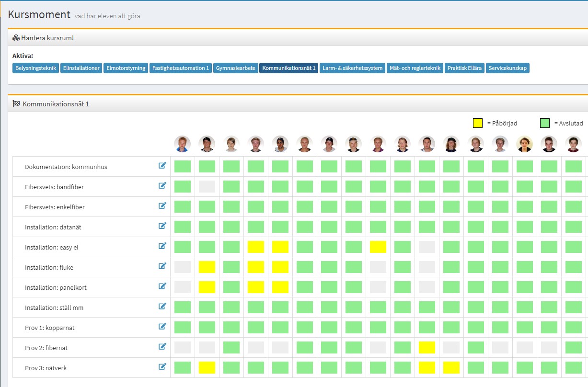Switch to Mät- och reglerteknik
Screen dimensions: 588x387
(415, 68)
